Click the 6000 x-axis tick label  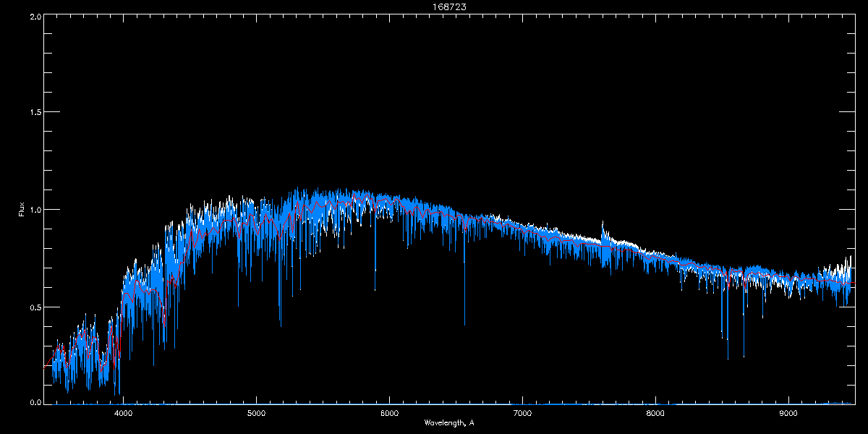tap(389, 414)
